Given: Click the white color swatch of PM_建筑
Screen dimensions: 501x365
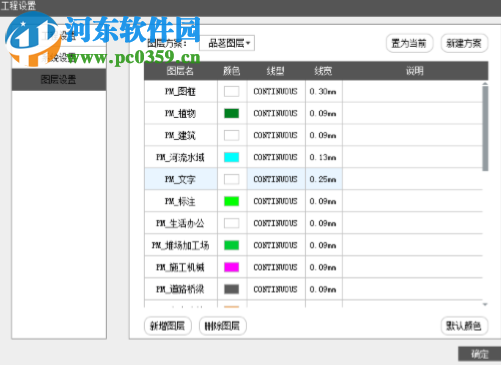Looking at the screenshot, I should (231, 135).
